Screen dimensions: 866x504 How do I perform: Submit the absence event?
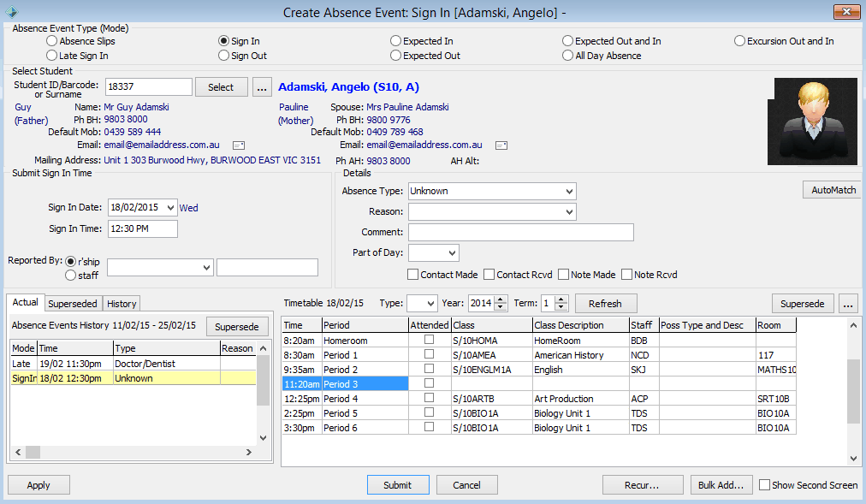point(398,485)
